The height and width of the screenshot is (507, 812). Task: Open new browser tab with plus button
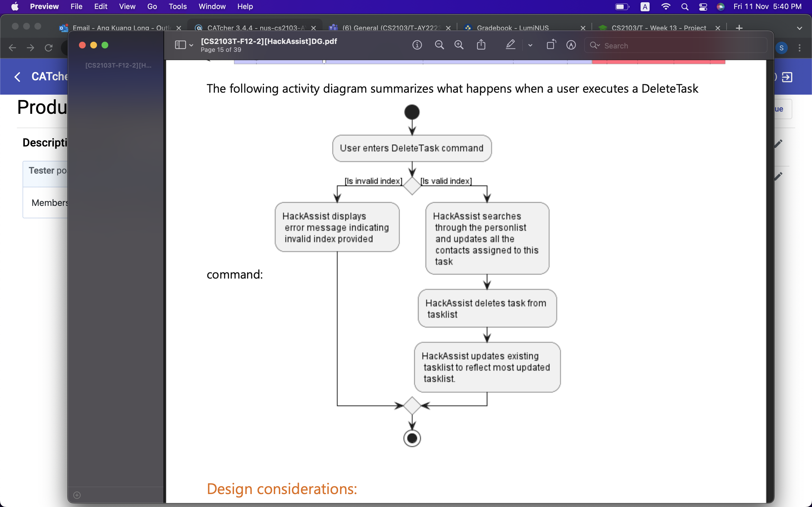[739, 28]
